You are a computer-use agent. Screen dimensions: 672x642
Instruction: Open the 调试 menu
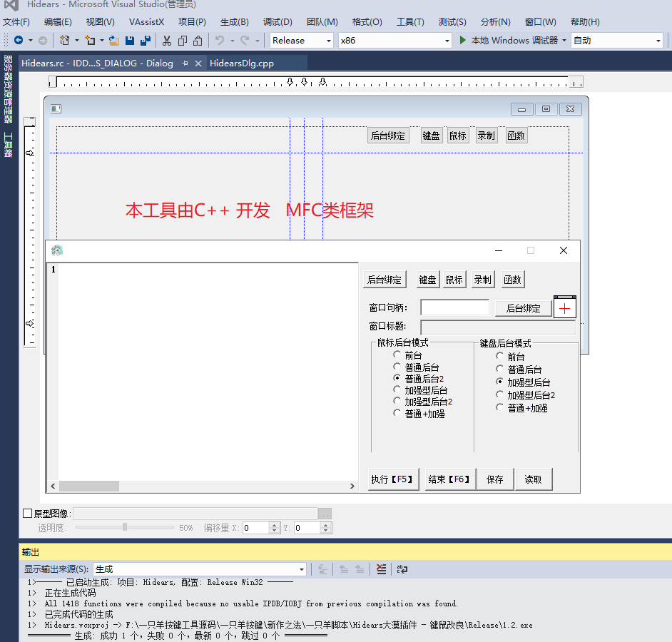click(278, 21)
